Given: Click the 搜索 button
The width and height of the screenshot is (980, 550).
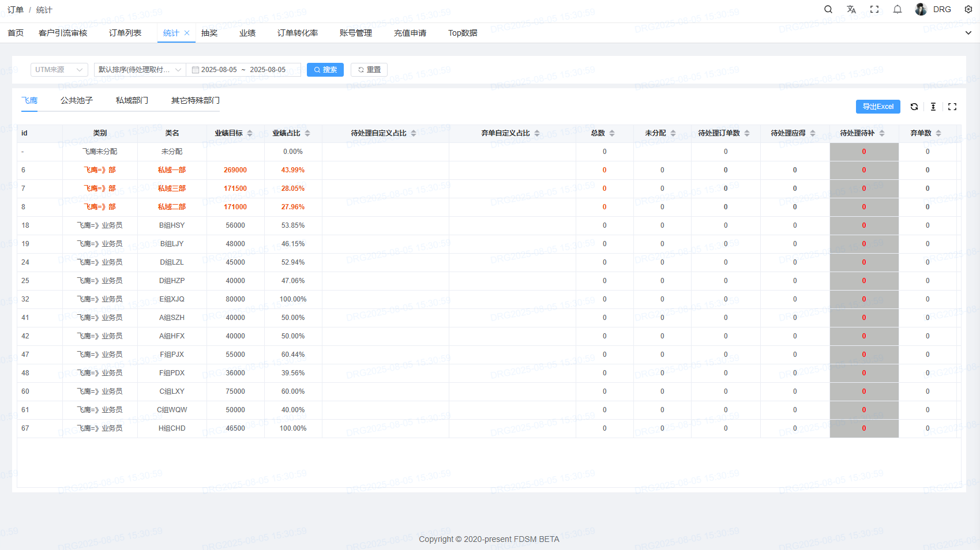Looking at the screenshot, I should point(325,70).
